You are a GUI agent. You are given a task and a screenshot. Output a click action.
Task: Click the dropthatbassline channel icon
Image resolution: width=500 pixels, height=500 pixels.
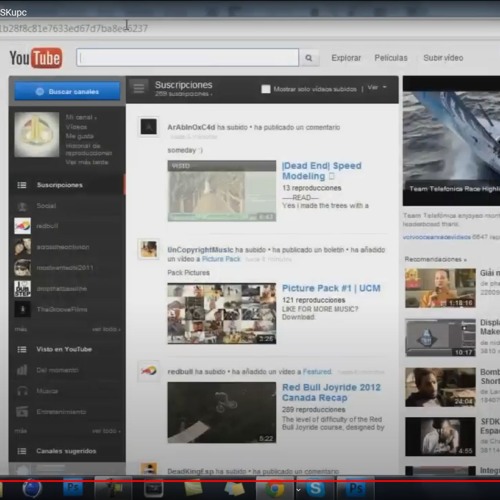[23, 289]
